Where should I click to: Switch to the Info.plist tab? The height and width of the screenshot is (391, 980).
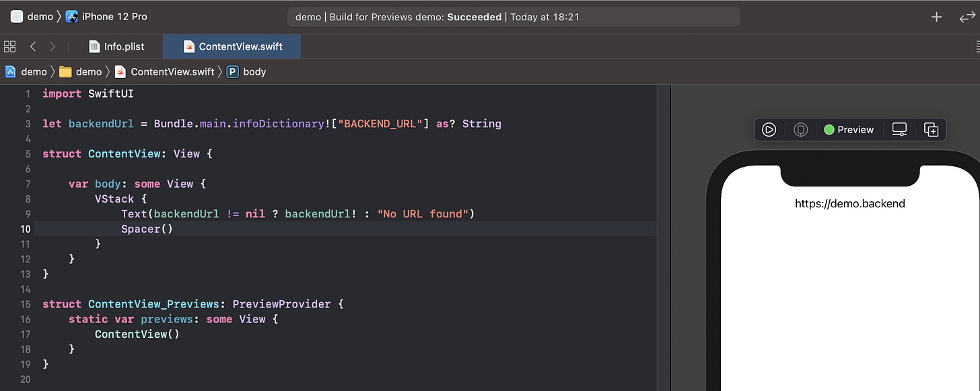pos(116,46)
